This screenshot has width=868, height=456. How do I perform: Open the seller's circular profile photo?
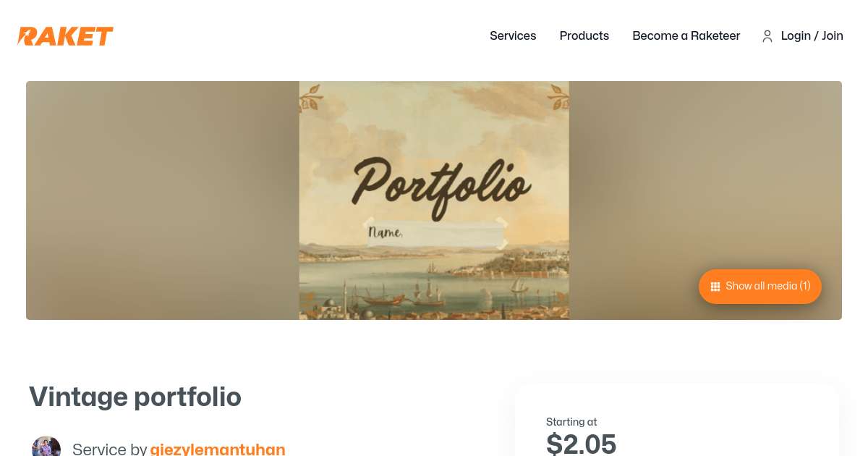pos(46,447)
